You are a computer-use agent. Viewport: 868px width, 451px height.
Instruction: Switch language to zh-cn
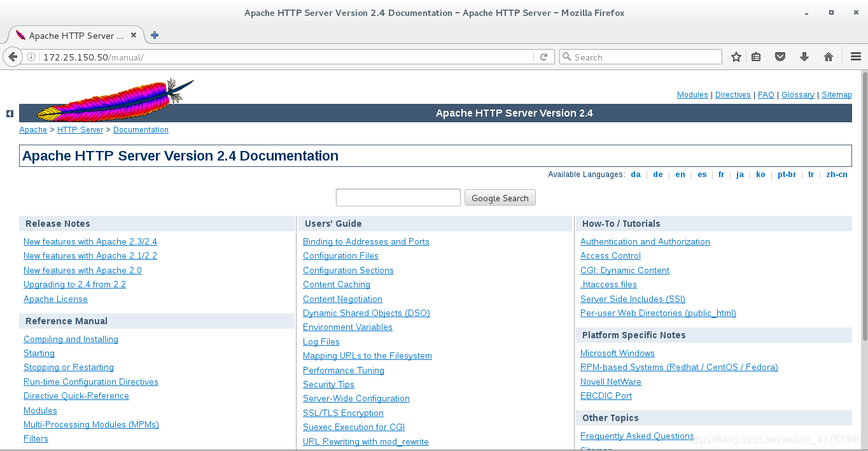click(837, 175)
